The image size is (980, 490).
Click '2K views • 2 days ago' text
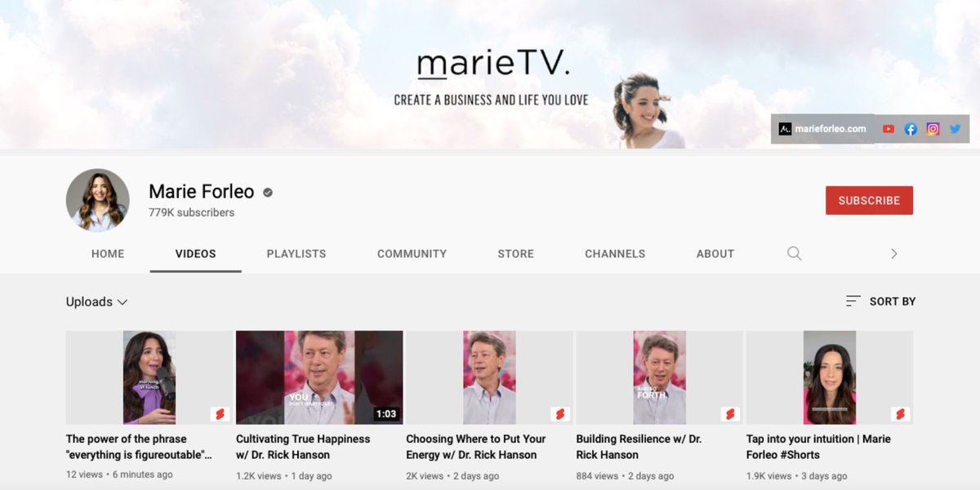coord(452,475)
